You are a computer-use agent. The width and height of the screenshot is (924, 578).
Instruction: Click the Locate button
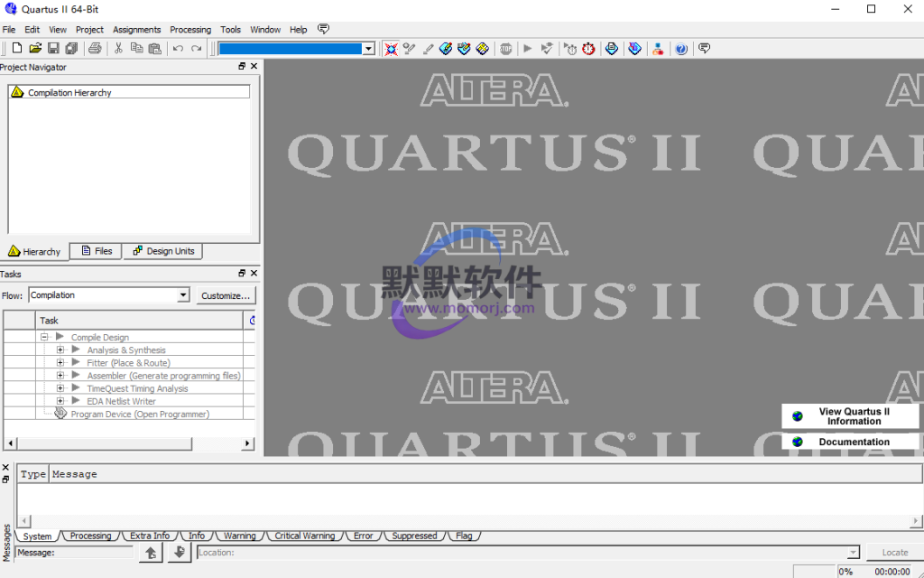pyautogui.click(x=894, y=553)
